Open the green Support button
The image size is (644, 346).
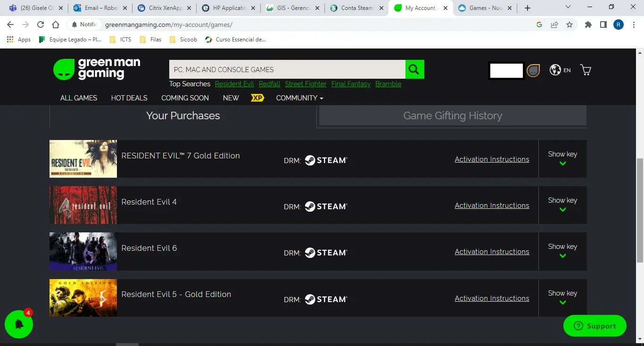click(x=595, y=326)
